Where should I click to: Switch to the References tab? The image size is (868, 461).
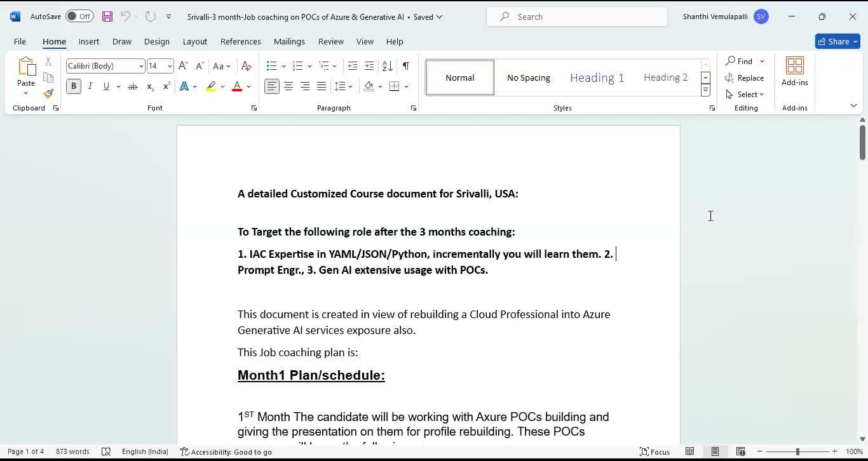pyautogui.click(x=240, y=41)
